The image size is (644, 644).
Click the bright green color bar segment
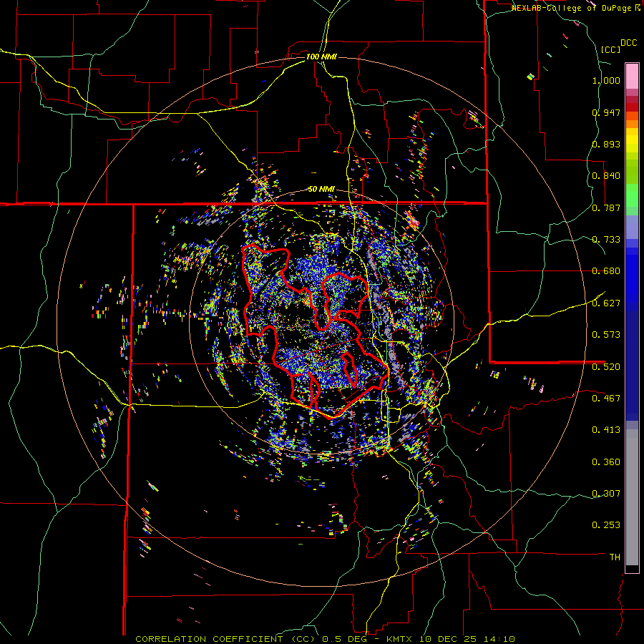(x=632, y=195)
